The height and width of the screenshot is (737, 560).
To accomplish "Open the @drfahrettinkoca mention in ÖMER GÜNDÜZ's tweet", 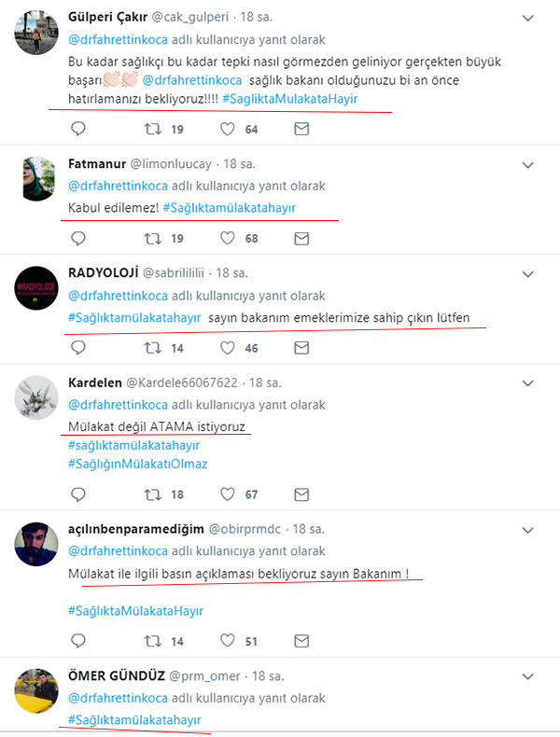I will click(x=118, y=698).
